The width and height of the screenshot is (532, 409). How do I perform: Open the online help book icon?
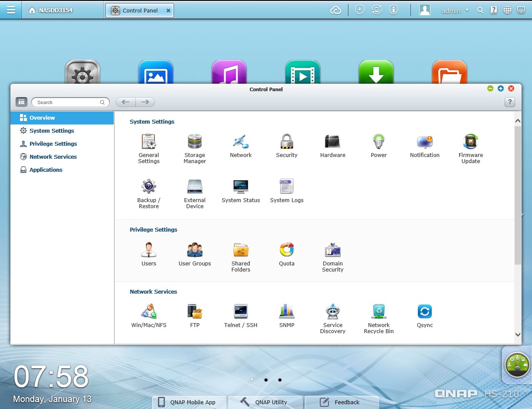(x=493, y=10)
